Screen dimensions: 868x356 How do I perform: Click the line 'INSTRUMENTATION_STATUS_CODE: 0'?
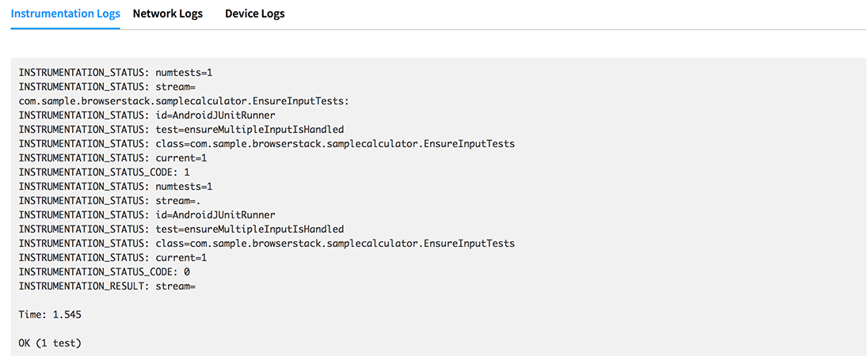point(105,271)
